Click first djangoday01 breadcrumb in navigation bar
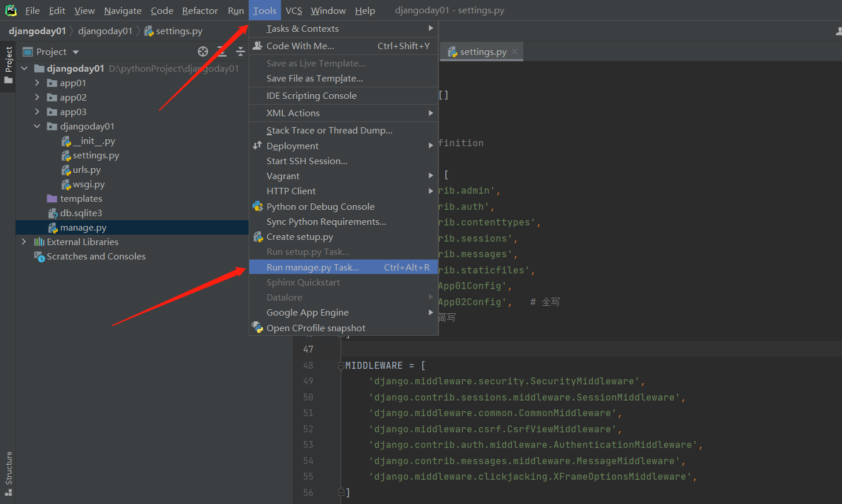 coord(37,31)
